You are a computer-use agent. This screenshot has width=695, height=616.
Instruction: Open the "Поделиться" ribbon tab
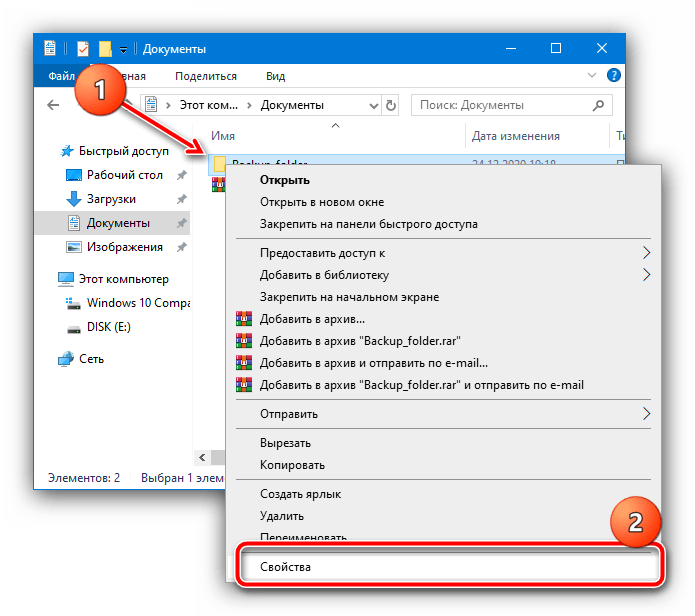(x=206, y=76)
